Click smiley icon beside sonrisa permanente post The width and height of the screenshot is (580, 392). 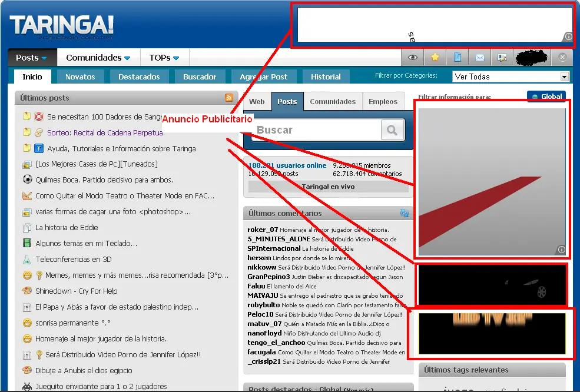[27, 323]
